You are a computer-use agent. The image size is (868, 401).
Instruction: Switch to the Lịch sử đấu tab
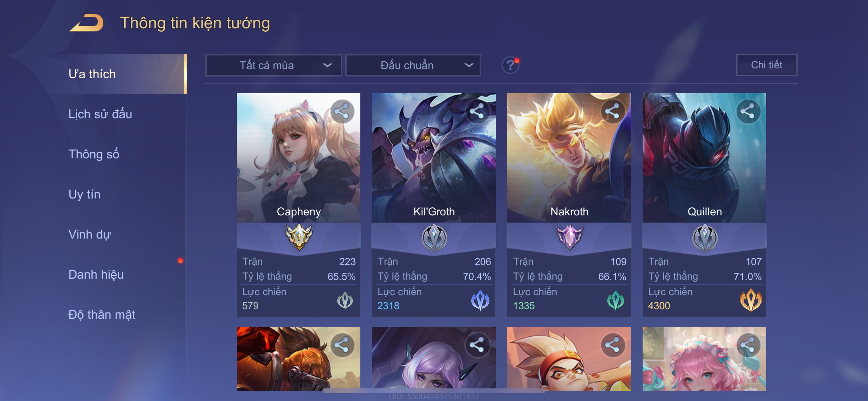click(100, 114)
